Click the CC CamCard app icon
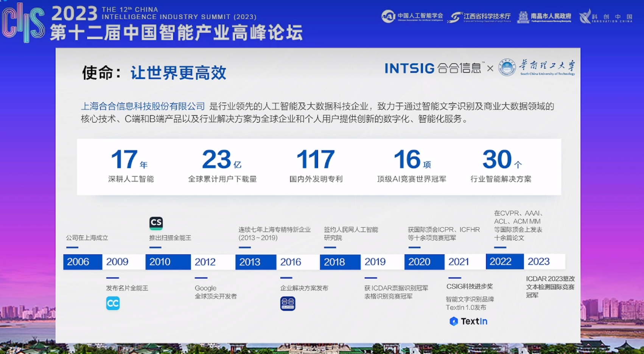Image resolution: width=644 pixels, height=354 pixels. pyautogui.click(x=113, y=303)
